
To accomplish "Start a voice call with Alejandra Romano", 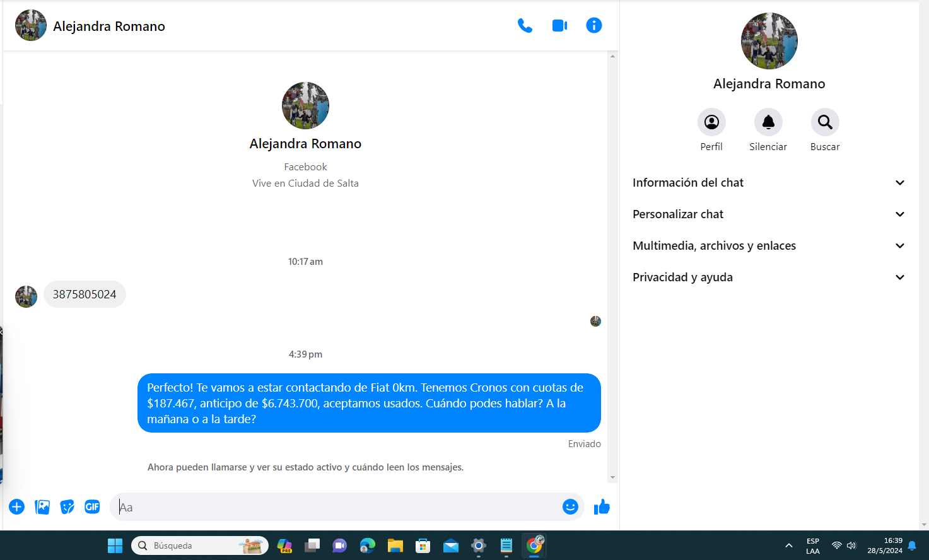I will (x=525, y=26).
